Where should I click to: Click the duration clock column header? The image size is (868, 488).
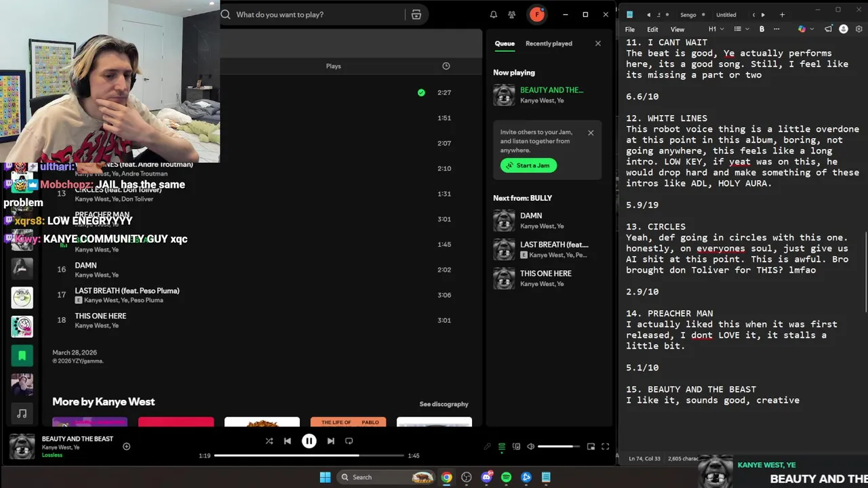coord(446,66)
